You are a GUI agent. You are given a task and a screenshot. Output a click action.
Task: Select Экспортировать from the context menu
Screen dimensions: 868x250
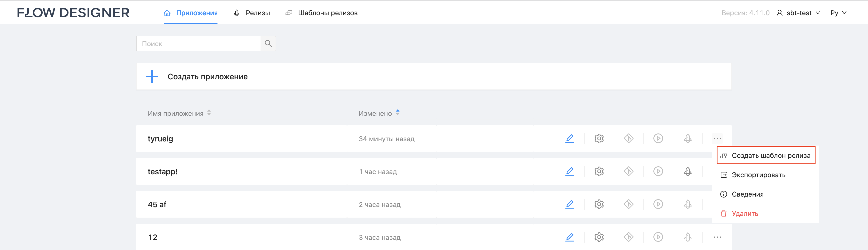coord(758,175)
